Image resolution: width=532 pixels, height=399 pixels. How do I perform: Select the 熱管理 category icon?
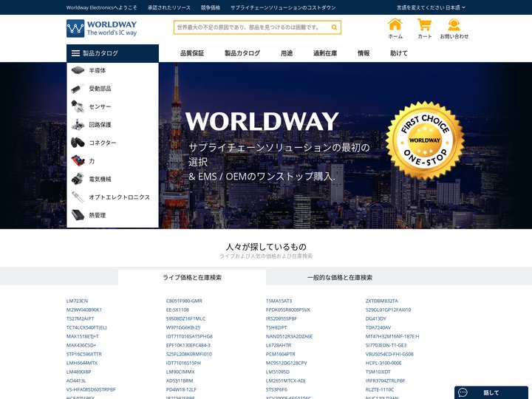pyautogui.click(x=78, y=215)
